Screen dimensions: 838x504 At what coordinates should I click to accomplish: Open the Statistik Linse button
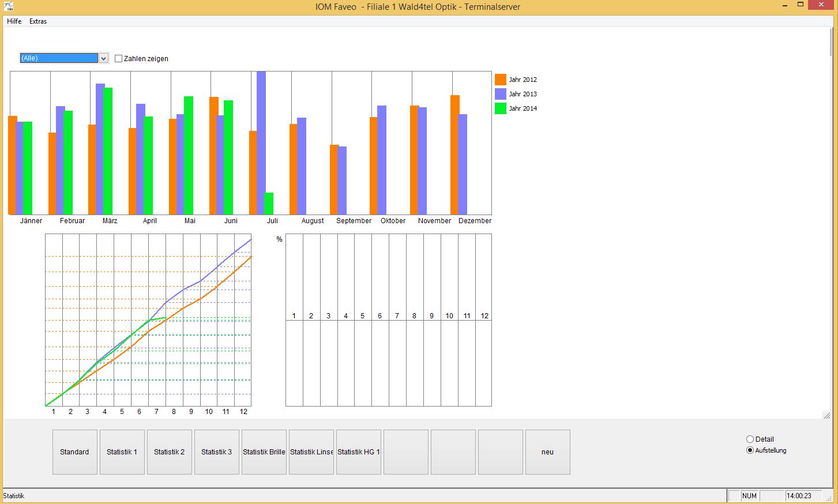[311, 452]
